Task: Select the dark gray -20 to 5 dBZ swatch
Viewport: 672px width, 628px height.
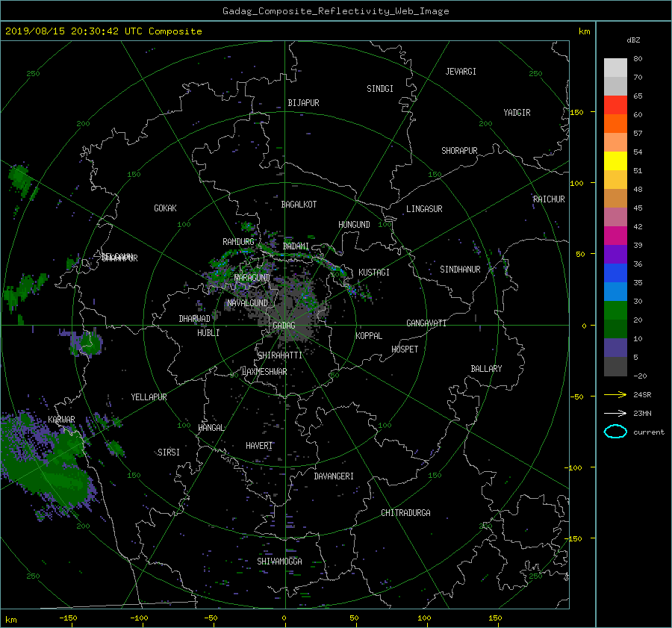Action: 615,367
